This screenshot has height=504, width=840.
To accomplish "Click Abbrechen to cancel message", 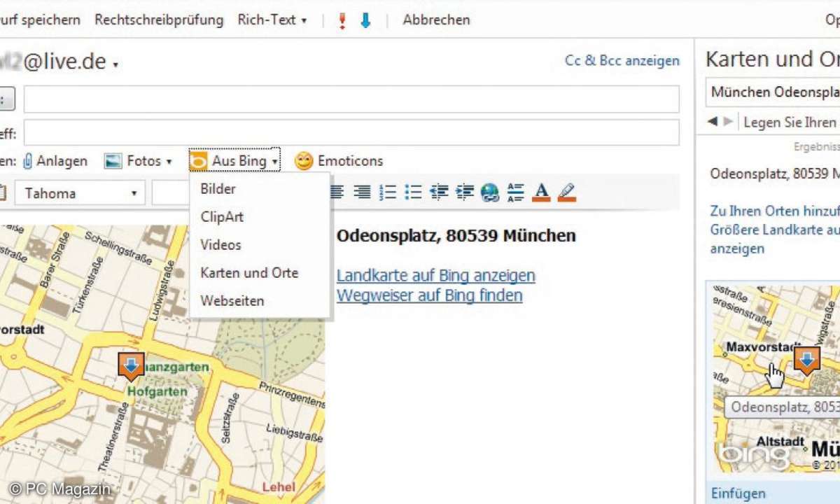I will [436, 20].
